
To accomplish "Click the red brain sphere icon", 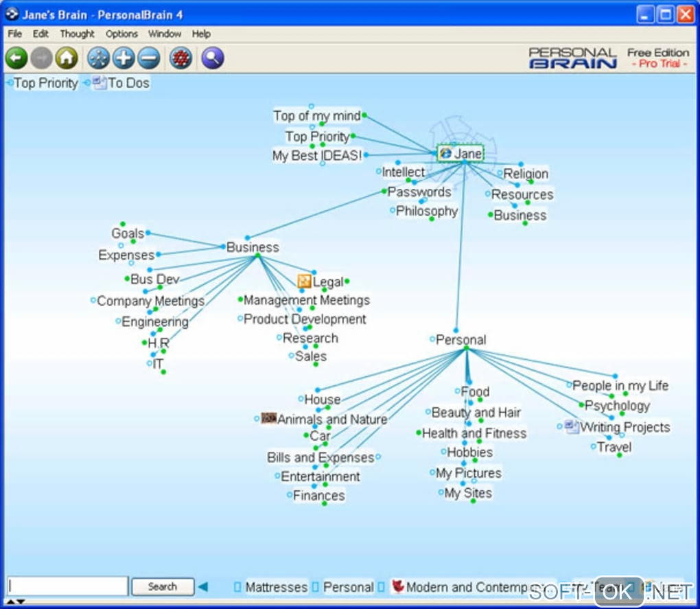I will point(180,58).
